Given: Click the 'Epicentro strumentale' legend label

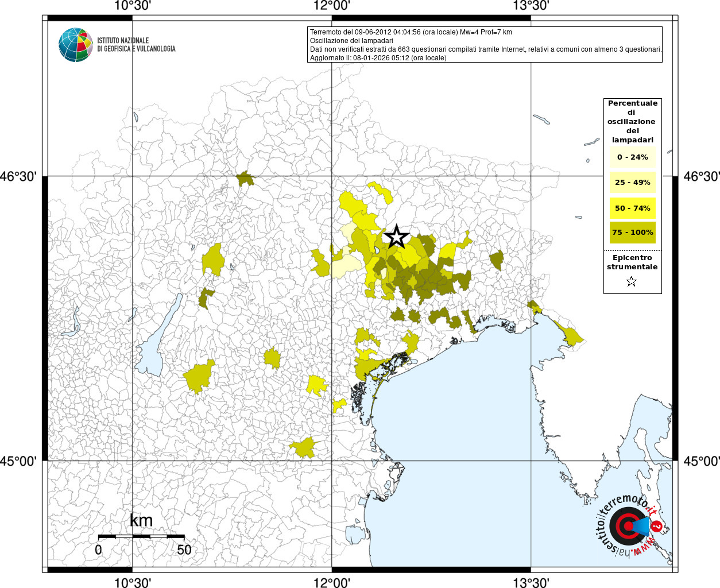Looking at the screenshot, I should 632,262.
